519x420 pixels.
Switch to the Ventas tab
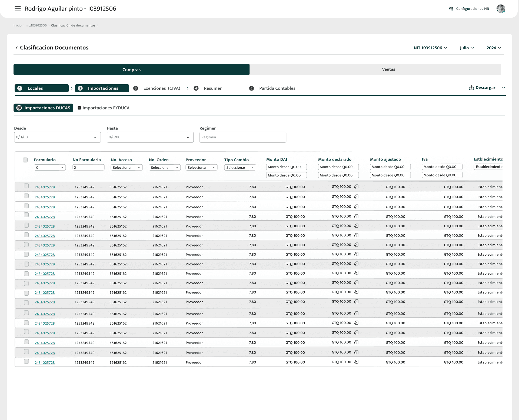[x=388, y=69]
